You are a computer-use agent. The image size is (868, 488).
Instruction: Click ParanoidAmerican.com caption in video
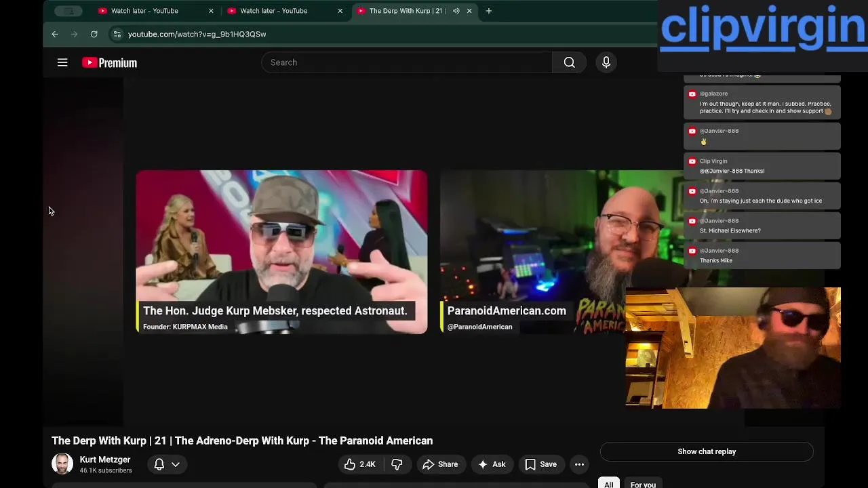507,310
